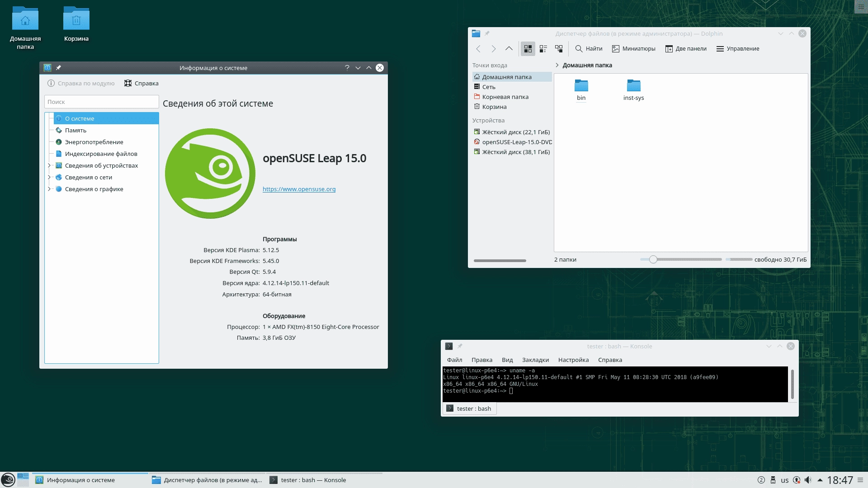
Task: Switch to Диспетчер файлов taskbar entry
Action: pos(207,480)
